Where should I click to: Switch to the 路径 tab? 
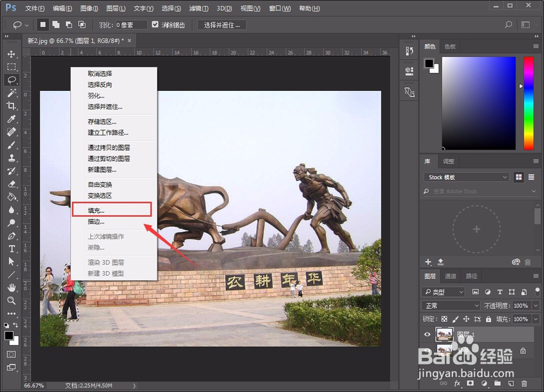[x=471, y=276]
